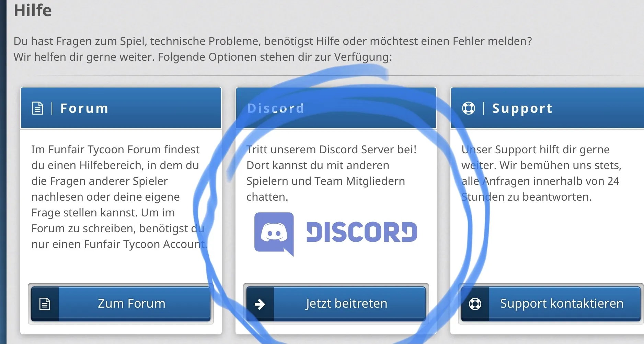Click lifebuoy icon on Support kontaktieren button
The height and width of the screenshot is (344, 644).
(475, 304)
